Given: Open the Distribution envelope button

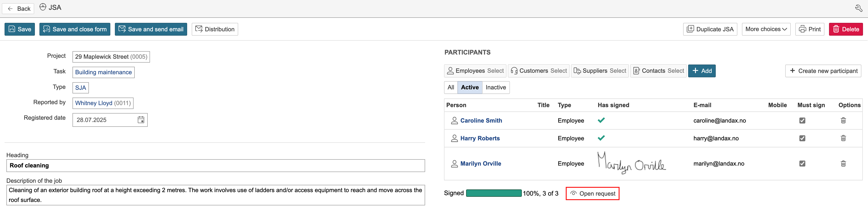Looking at the screenshot, I should [x=215, y=29].
